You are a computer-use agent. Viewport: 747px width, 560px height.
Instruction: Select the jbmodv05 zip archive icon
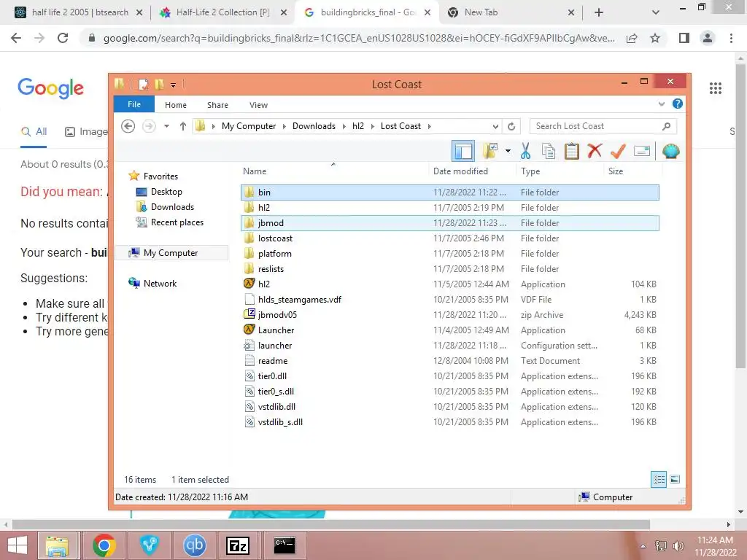click(x=249, y=314)
